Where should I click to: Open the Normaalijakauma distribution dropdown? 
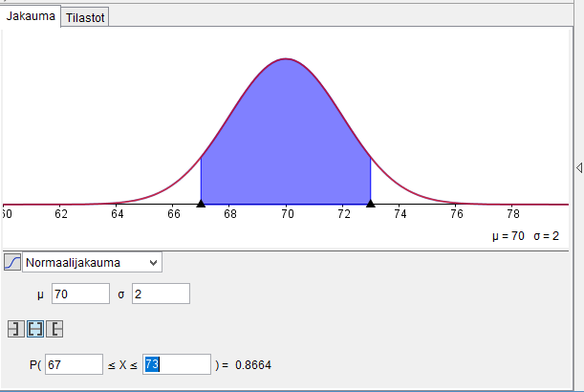point(93,262)
